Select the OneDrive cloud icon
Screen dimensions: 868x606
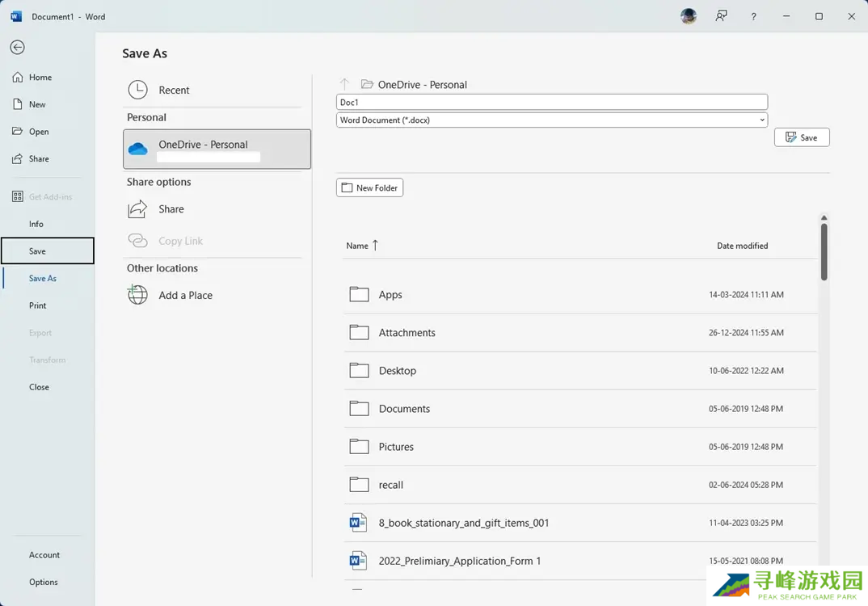[x=138, y=149]
